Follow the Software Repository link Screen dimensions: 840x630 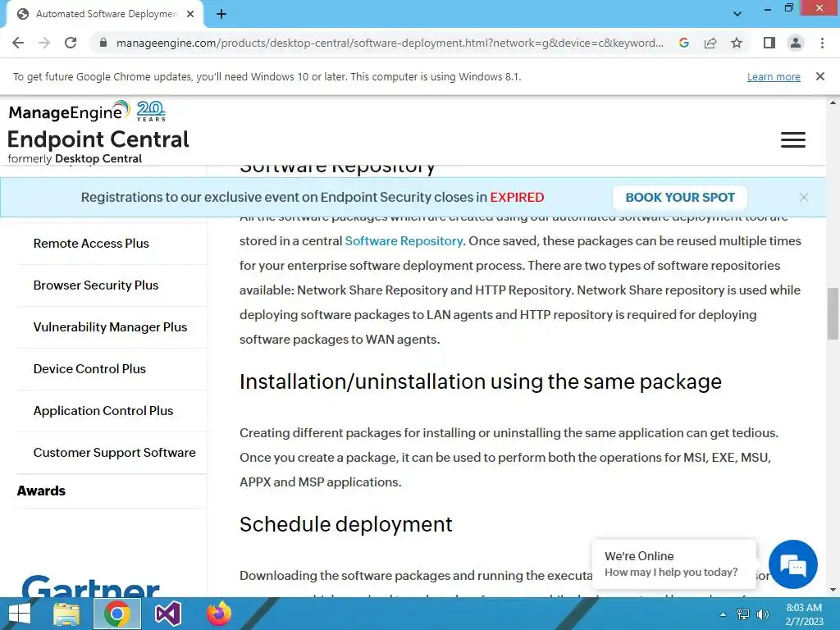(404, 241)
